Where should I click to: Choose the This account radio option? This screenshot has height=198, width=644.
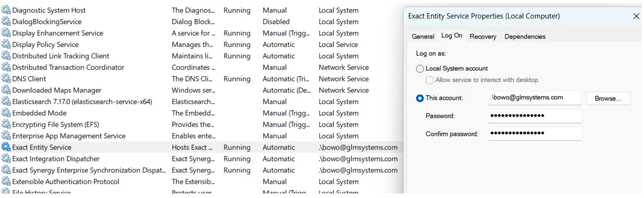420,98
